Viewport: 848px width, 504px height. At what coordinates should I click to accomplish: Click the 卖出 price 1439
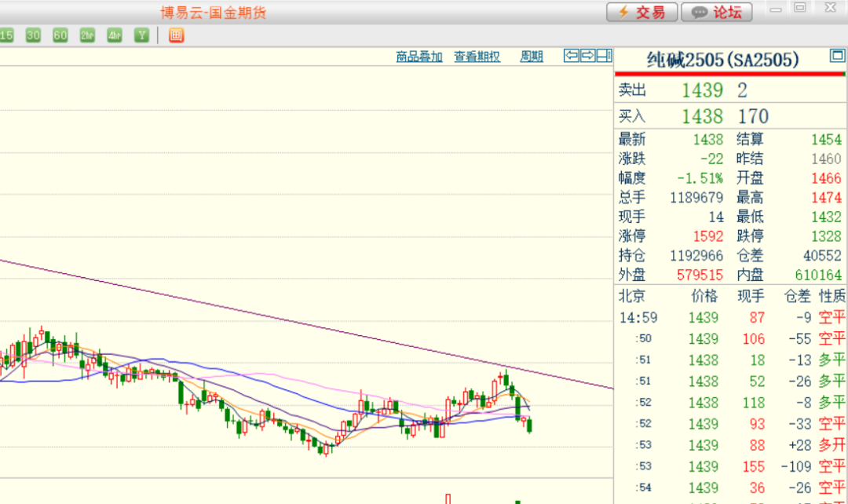pos(702,90)
